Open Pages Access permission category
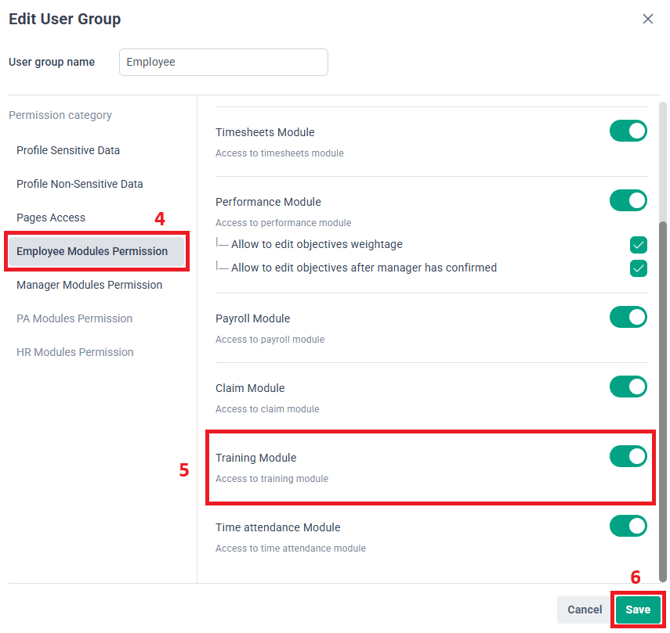Image resolution: width=670 pixels, height=633 pixels. pyautogui.click(x=51, y=218)
